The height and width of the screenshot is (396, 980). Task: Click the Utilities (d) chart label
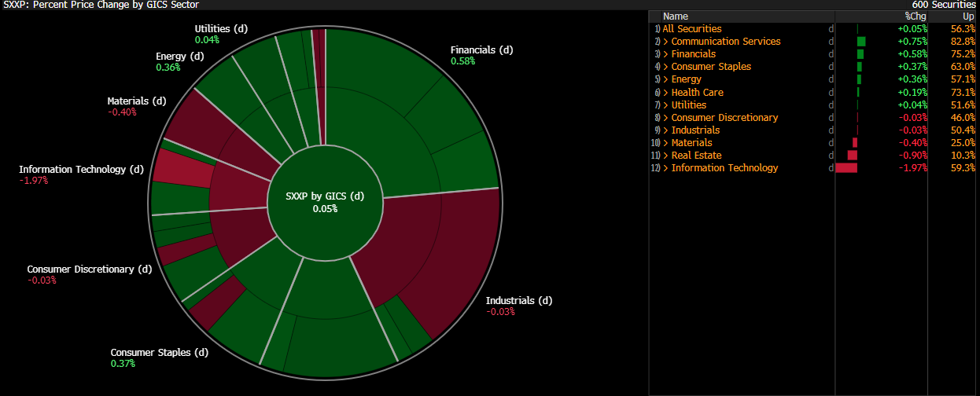[x=221, y=29]
